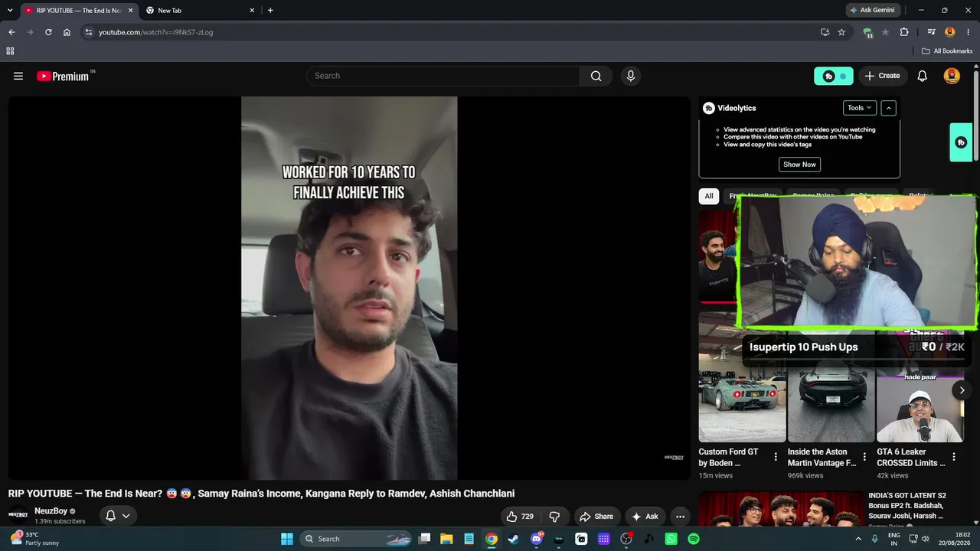980x551 pixels.
Task: Open YouTube notifications bell
Action: [923, 76]
